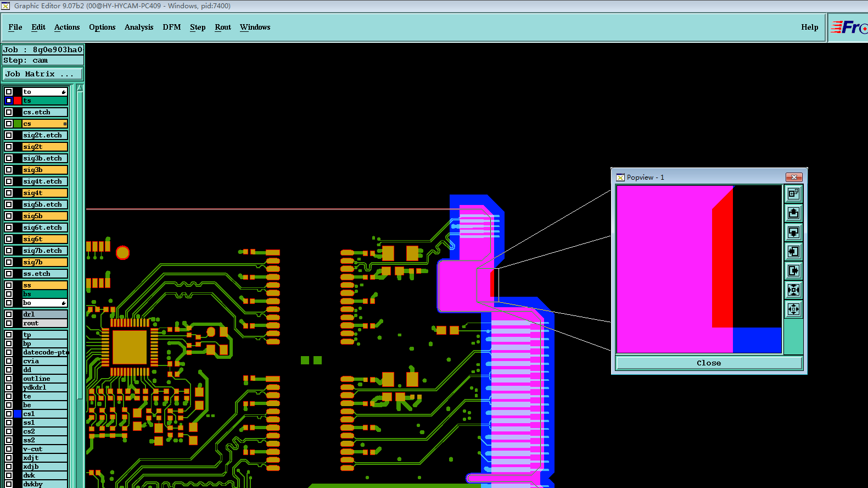Click the pan up icon in Popview
Screen dimensions: 868x488
[x=793, y=213]
